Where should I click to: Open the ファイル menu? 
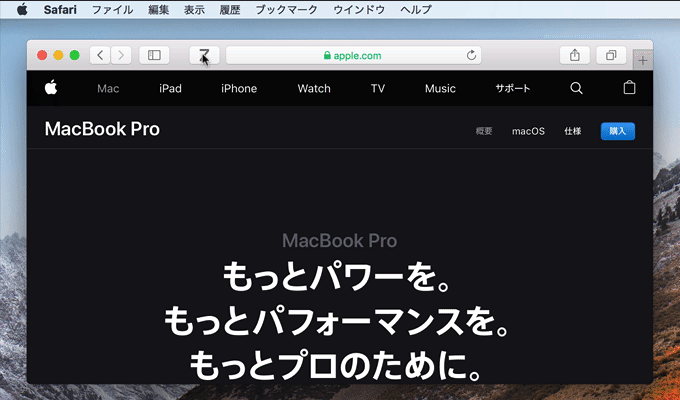(112, 10)
